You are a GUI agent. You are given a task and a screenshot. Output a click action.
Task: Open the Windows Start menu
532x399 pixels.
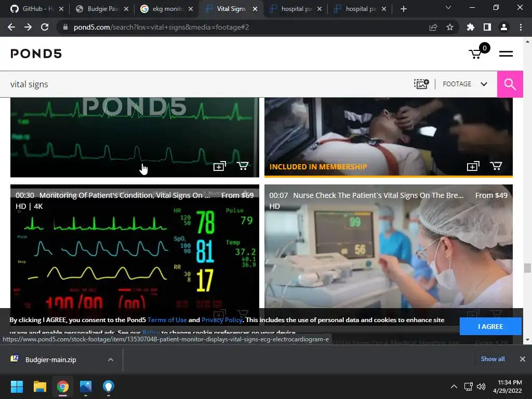[17, 387]
